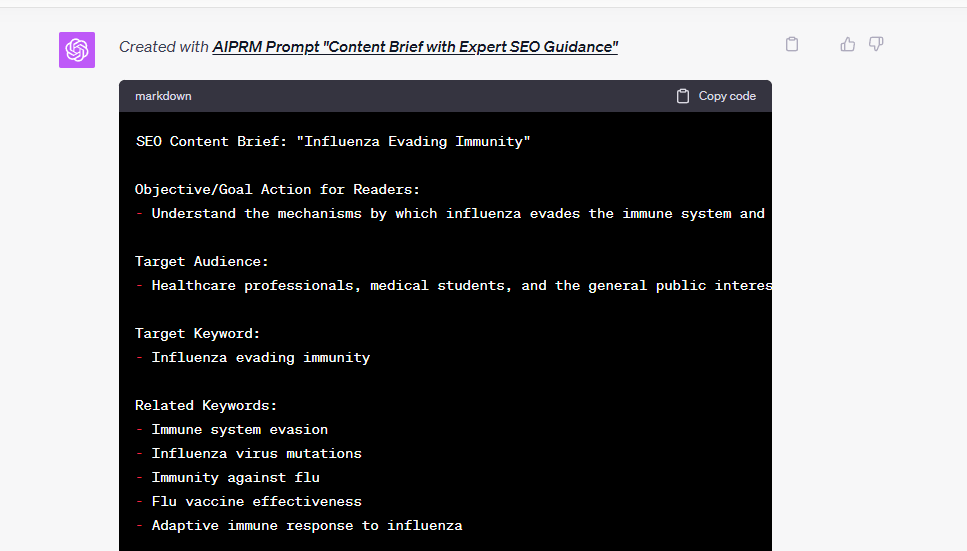Click the SEO Content Brief title line

coord(333,142)
